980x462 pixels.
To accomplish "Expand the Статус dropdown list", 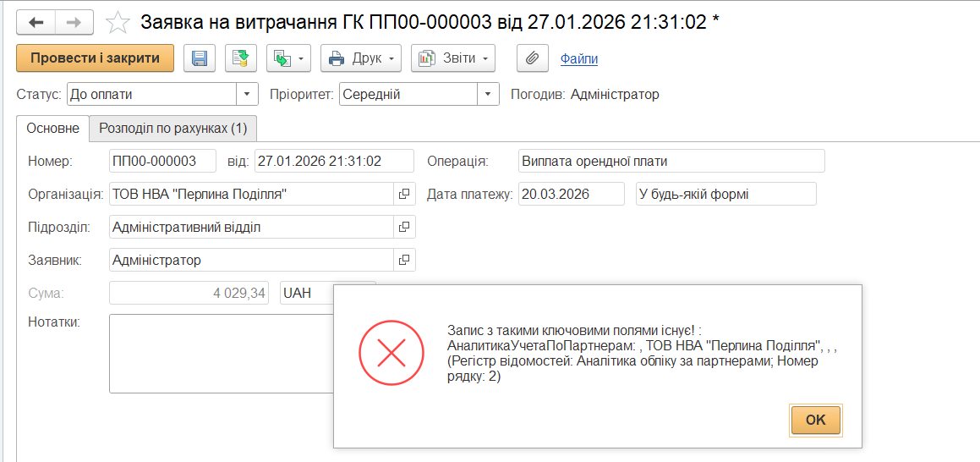I will pyautogui.click(x=247, y=95).
